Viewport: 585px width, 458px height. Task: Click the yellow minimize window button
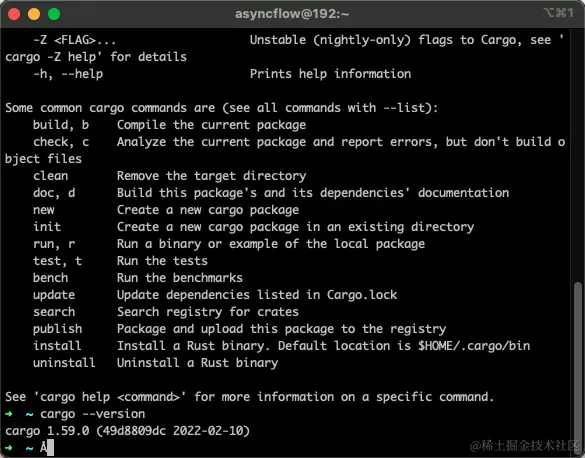tap(34, 14)
